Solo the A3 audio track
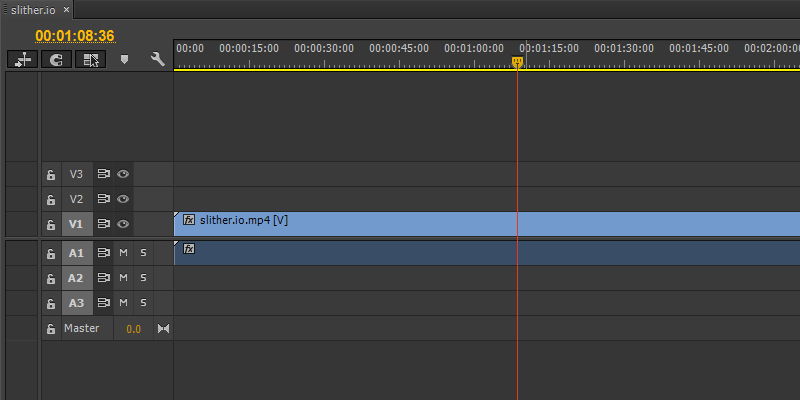 click(143, 303)
